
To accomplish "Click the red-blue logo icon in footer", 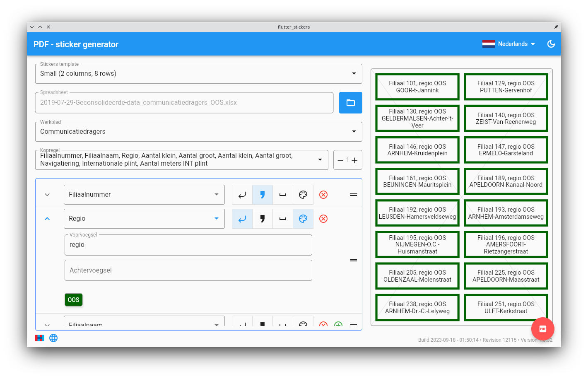I will [40, 338].
